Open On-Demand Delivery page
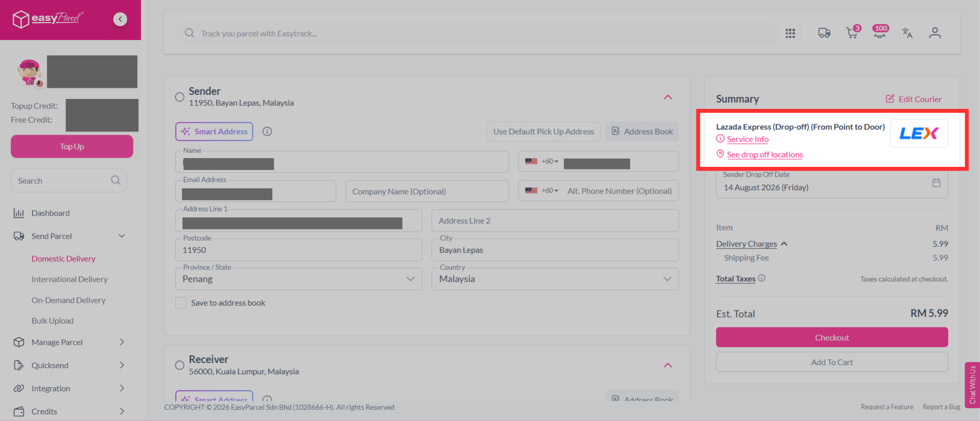This screenshot has width=980, height=421. coord(69,300)
